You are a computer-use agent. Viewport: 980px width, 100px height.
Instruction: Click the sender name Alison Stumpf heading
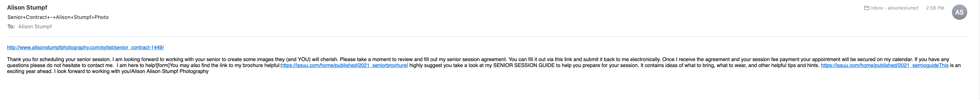click(27, 8)
